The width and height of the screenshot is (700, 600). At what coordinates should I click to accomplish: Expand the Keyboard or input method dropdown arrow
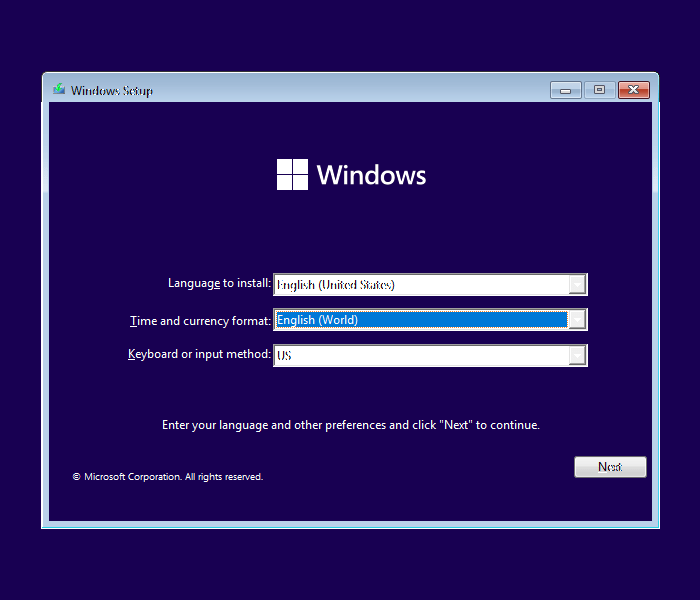pyautogui.click(x=576, y=356)
